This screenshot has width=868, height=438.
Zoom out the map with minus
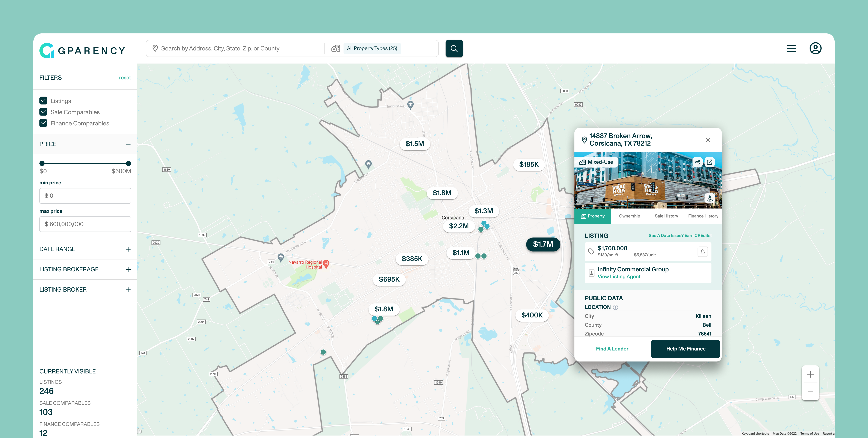tap(810, 392)
